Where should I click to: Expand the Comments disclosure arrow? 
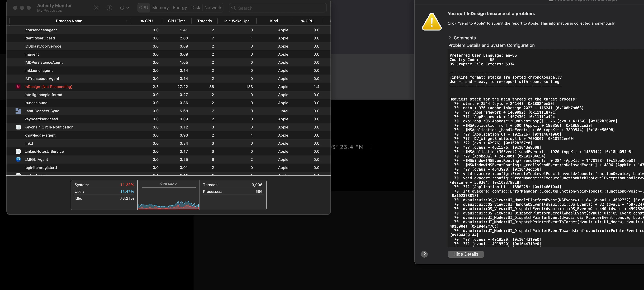[x=450, y=38]
